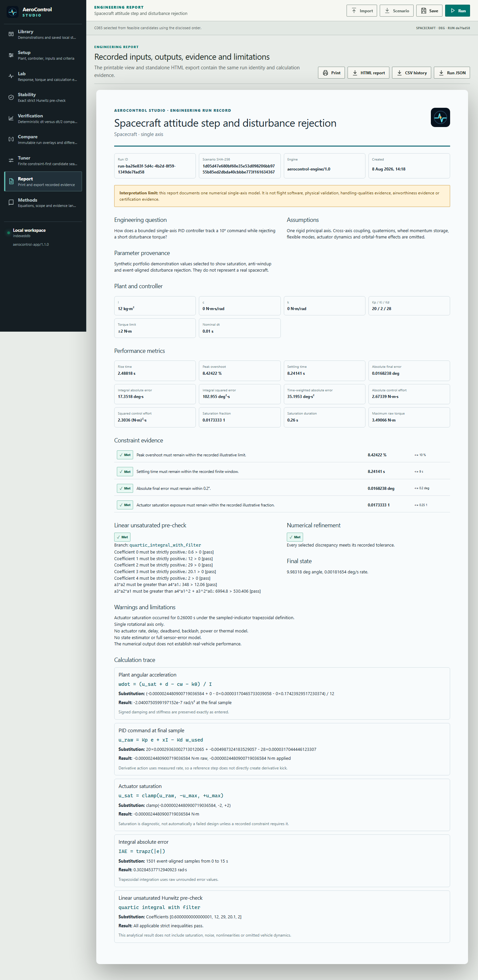Click the upload arrow icon on Import
Viewport: 478px width, 980px height.
pyautogui.click(x=354, y=11)
